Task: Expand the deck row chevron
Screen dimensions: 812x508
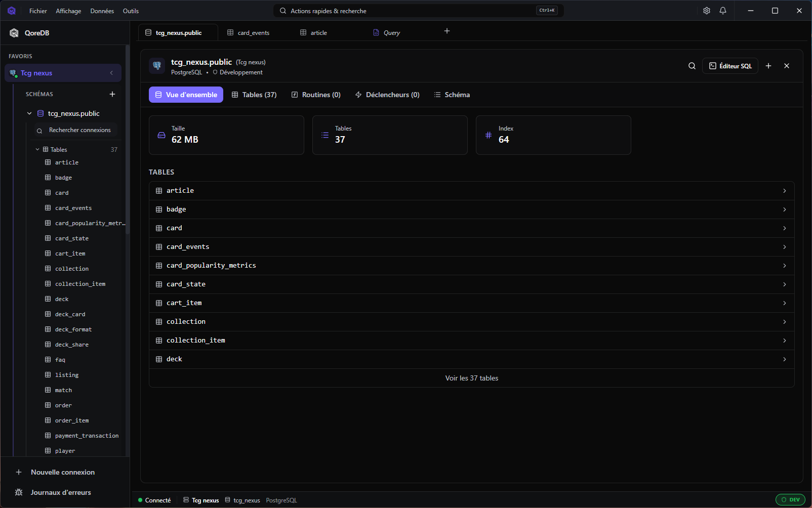Action: (x=785, y=359)
